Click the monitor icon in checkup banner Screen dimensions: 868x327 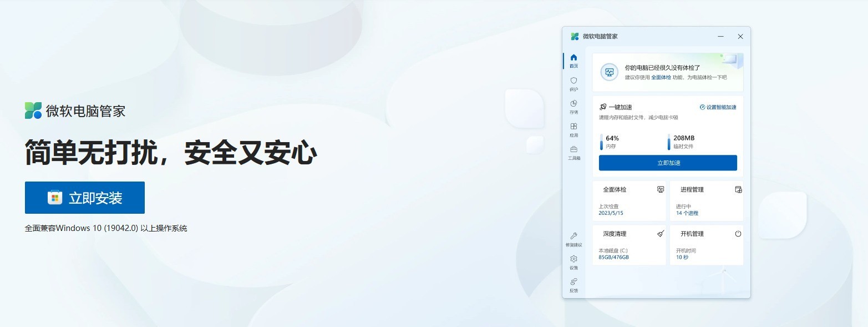[x=610, y=72]
